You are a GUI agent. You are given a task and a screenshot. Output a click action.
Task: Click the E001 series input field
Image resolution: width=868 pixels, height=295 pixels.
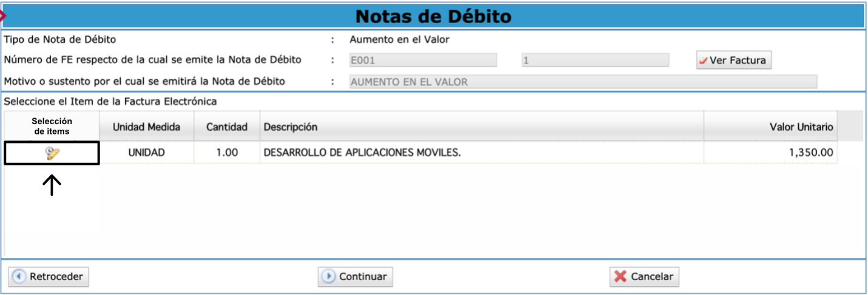[423, 61]
